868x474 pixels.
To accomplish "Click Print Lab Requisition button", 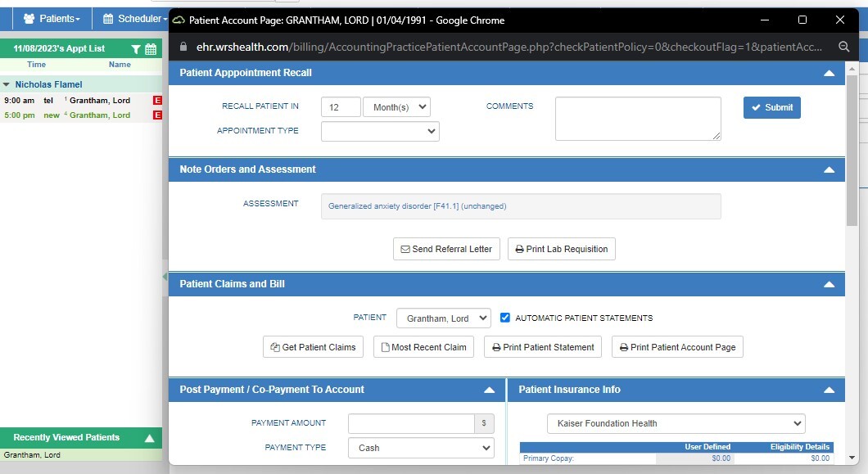I will (x=561, y=249).
